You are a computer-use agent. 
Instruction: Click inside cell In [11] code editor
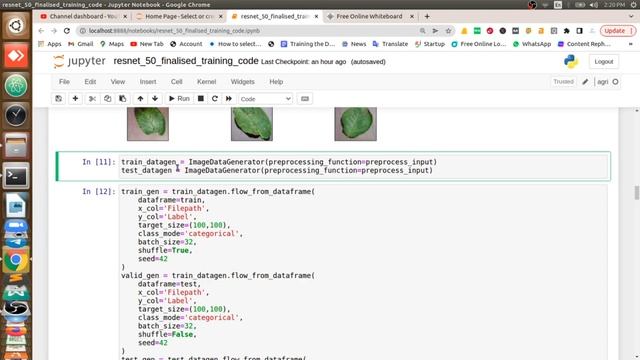(363, 166)
